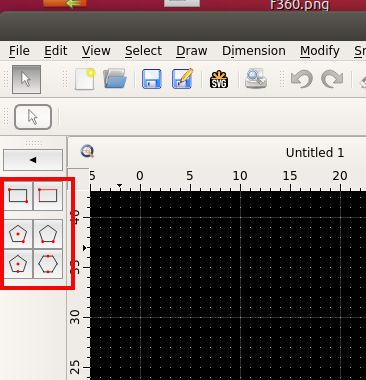Select the two-corner rectangle tool
366x380 pixels.
click(18, 196)
